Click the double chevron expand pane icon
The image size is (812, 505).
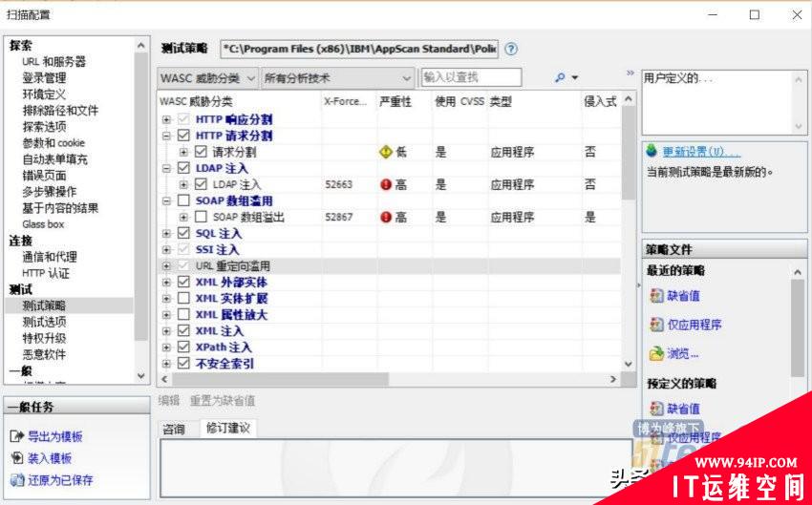[630, 73]
